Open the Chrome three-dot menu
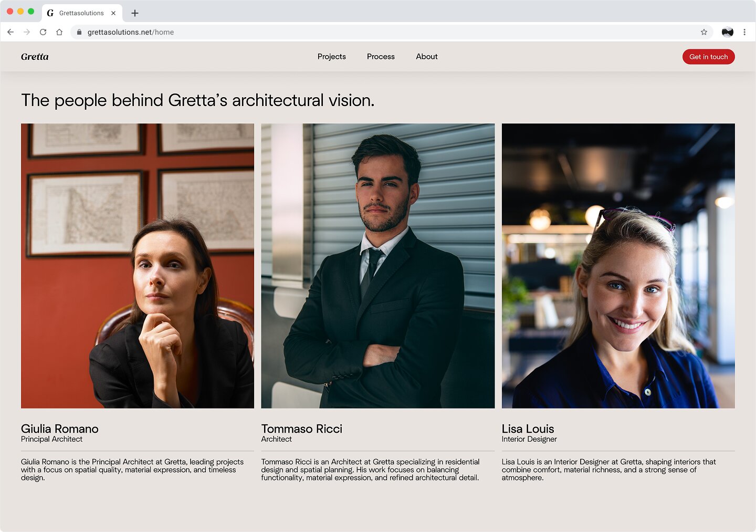The height and width of the screenshot is (532, 756). [x=744, y=32]
